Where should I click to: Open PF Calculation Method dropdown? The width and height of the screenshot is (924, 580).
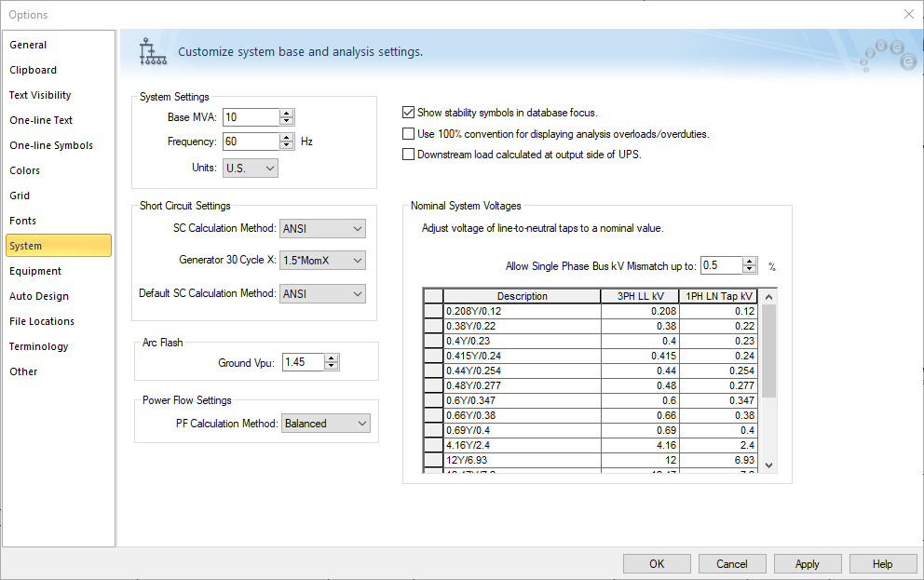tap(326, 424)
